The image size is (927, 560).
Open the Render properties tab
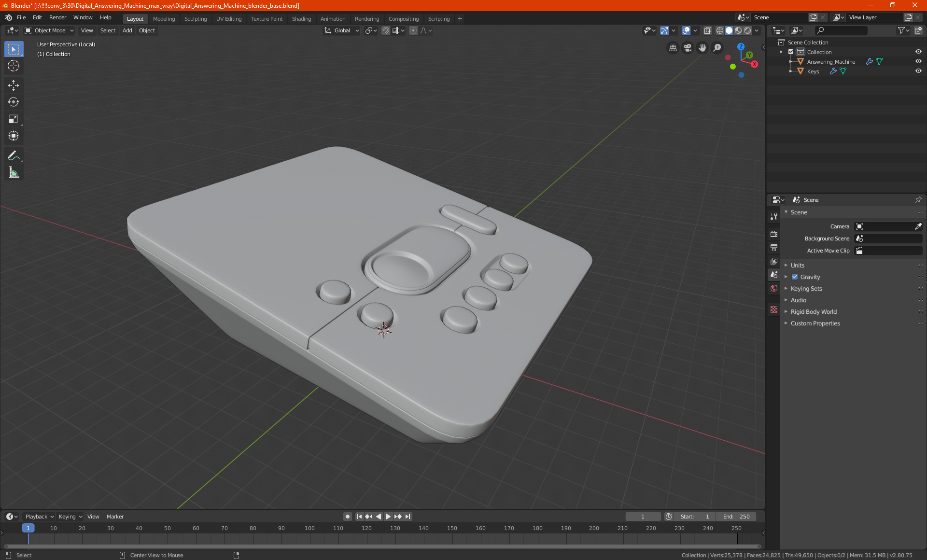click(774, 234)
